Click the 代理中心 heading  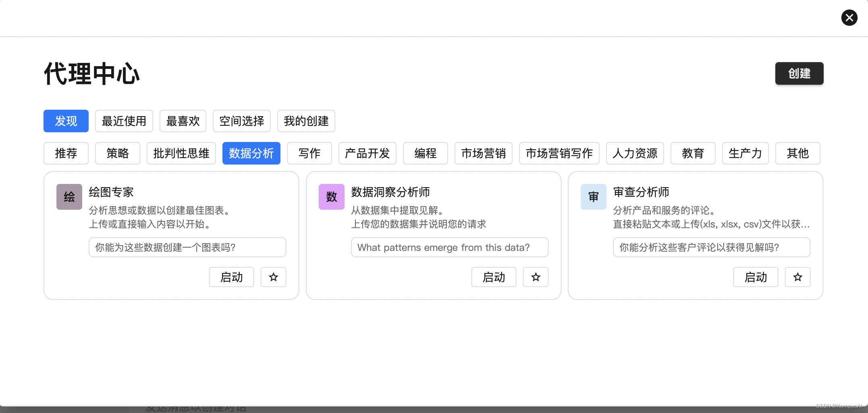coord(92,74)
